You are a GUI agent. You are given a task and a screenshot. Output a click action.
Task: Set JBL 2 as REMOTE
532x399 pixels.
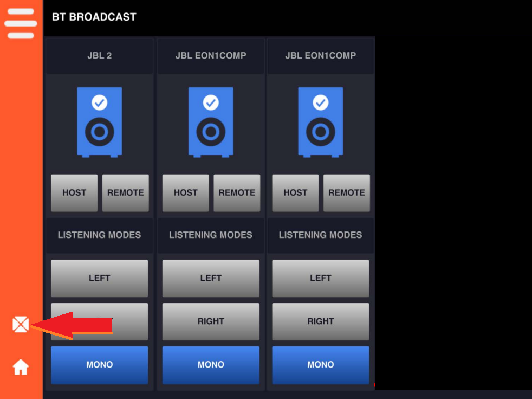click(126, 193)
